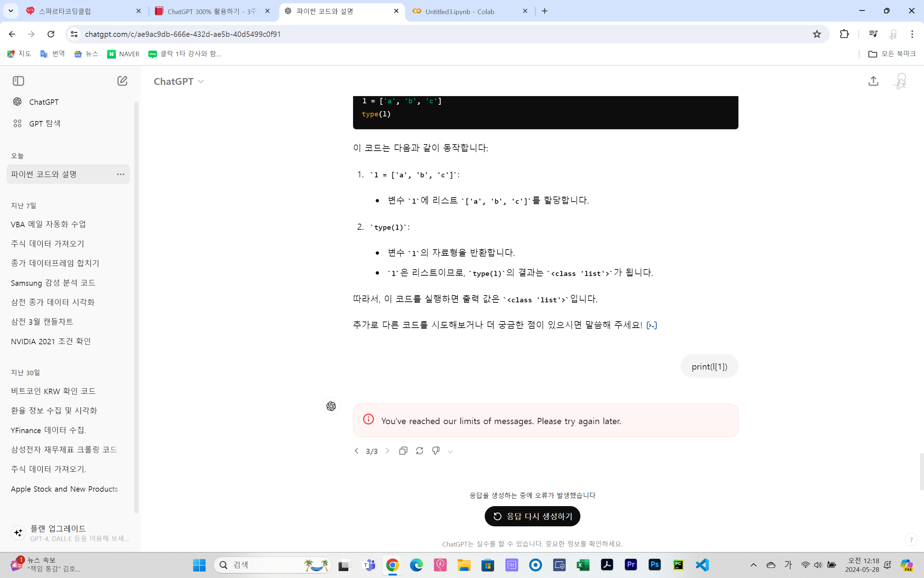The image size is (924, 578).
Task: Start a new chat with the compose icon
Action: tap(122, 81)
